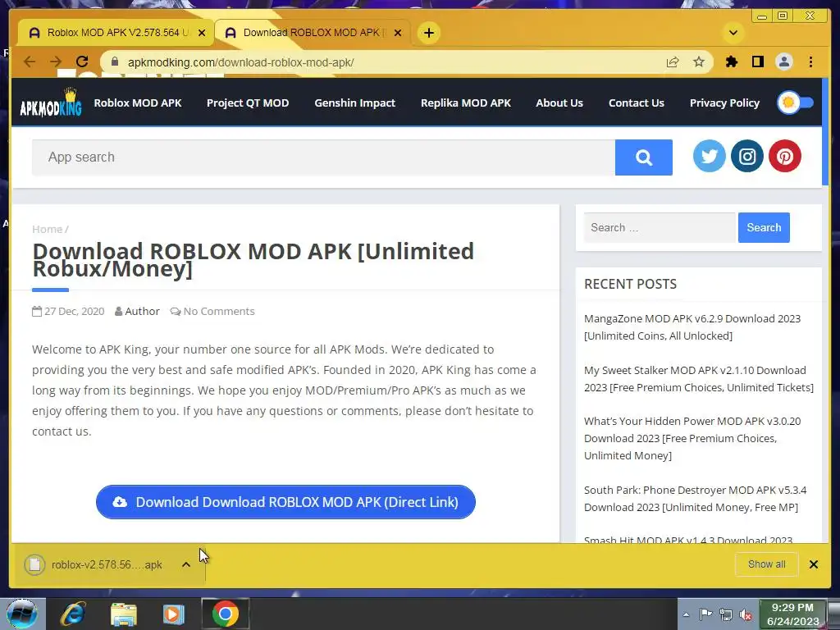
Task: Click the Action Center flag tray icon
Action: [705, 614]
